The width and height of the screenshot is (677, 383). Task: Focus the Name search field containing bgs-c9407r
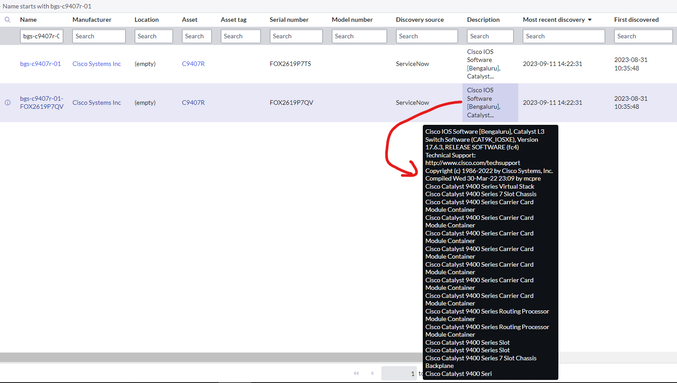[x=41, y=36]
